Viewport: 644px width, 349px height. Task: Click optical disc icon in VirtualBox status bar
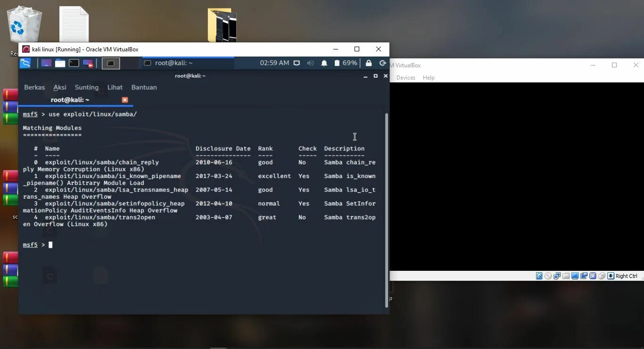click(x=548, y=276)
